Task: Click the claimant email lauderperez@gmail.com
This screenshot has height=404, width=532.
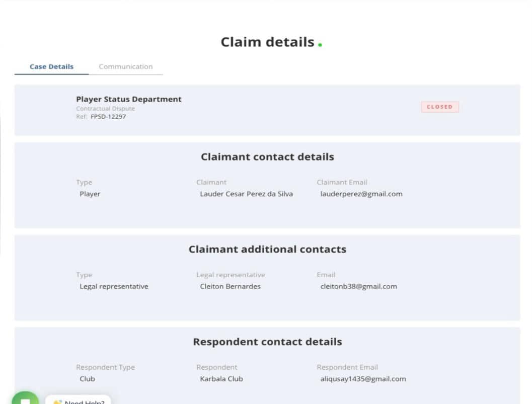Action: click(x=361, y=194)
